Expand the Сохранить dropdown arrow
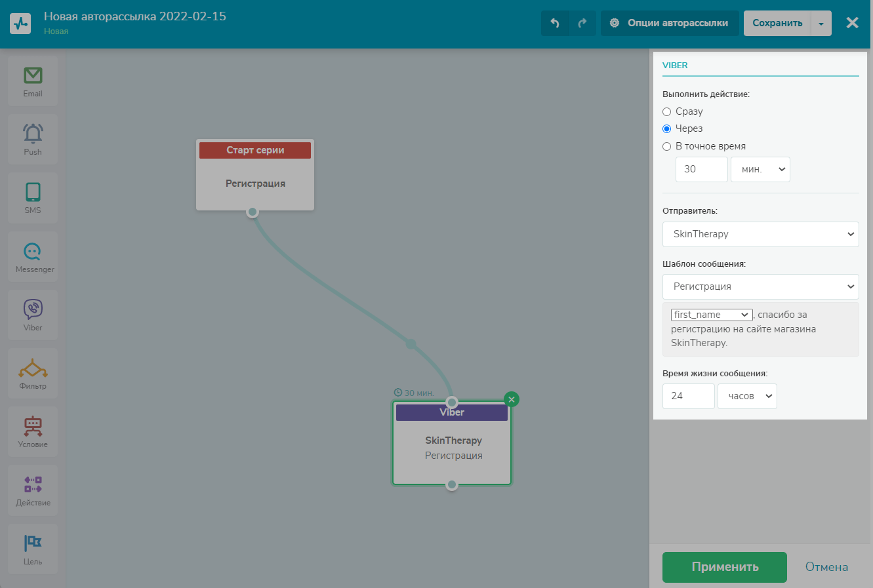 [x=821, y=23]
